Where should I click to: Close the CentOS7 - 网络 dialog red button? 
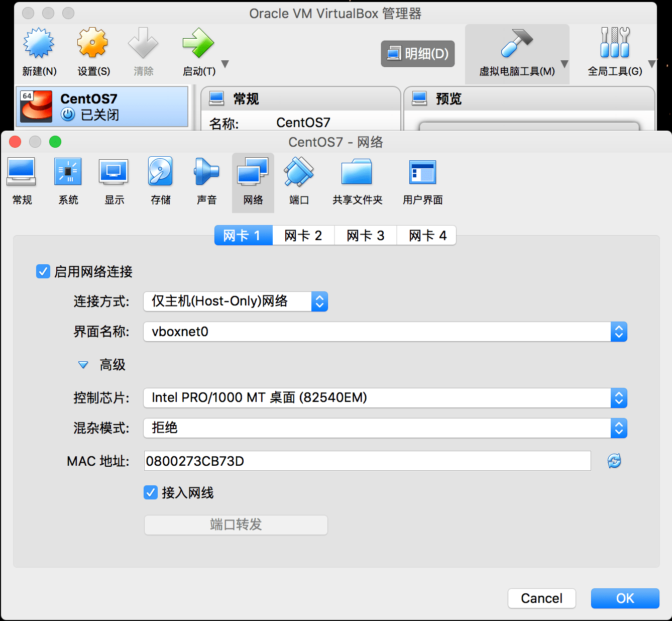(x=15, y=142)
